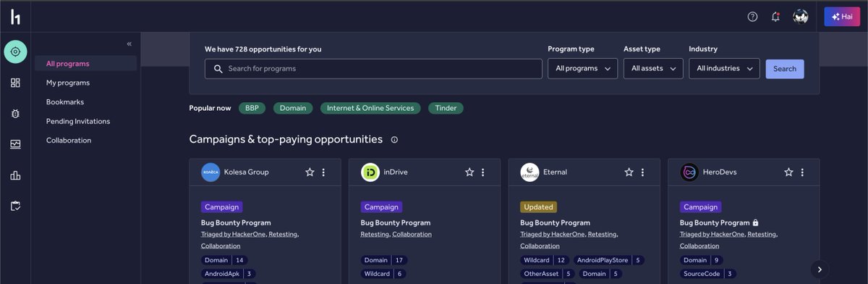The image size is (868, 284).
Task: Click Domain 17 chip in inDrive
Action: click(384, 260)
